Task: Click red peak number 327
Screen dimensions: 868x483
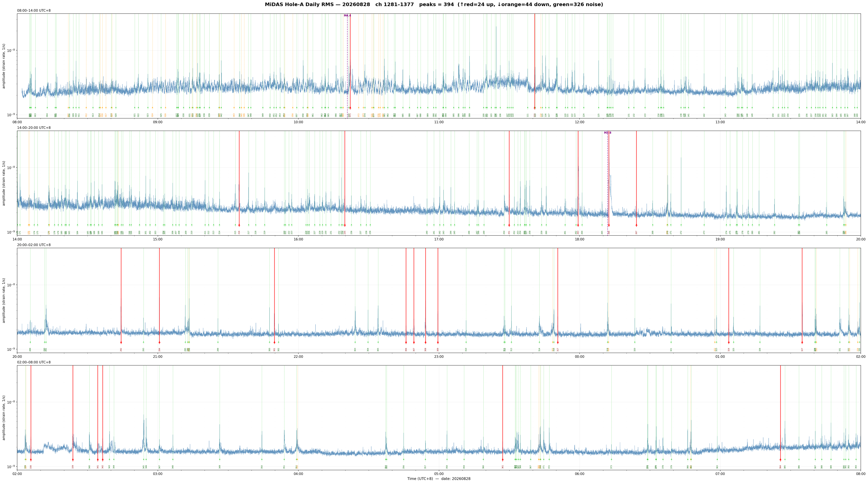Action: (x=802, y=350)
